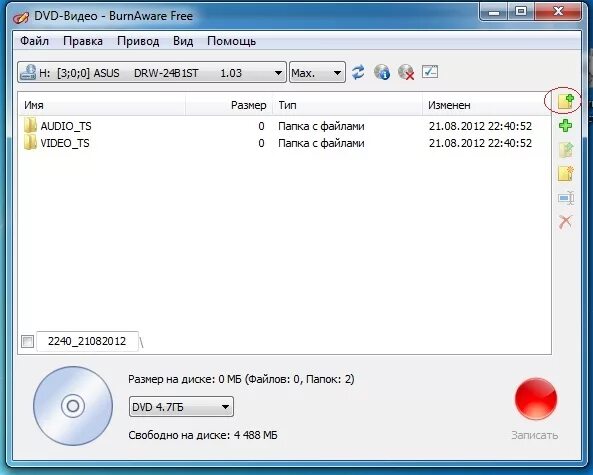Sort by the Размер column header
The height and width of the screenshot is (475, 593).
coord(229,105)
